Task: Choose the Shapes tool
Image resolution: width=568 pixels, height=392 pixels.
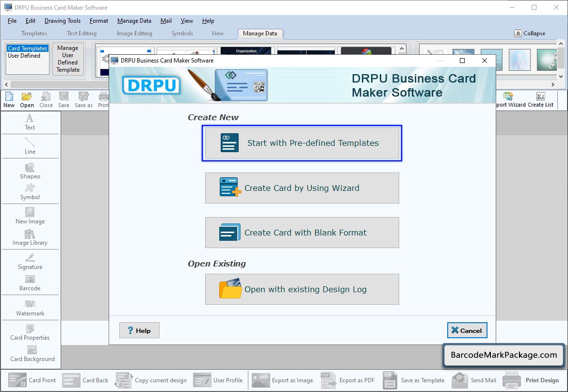Action: click(x=30, y=171)
